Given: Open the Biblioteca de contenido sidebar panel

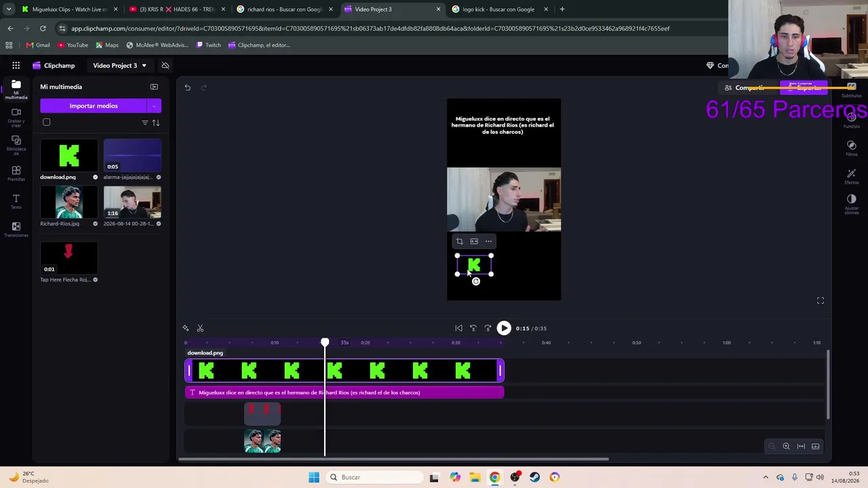Looking at the screenshot, I should pyautogui.click(x=16, y=144).
